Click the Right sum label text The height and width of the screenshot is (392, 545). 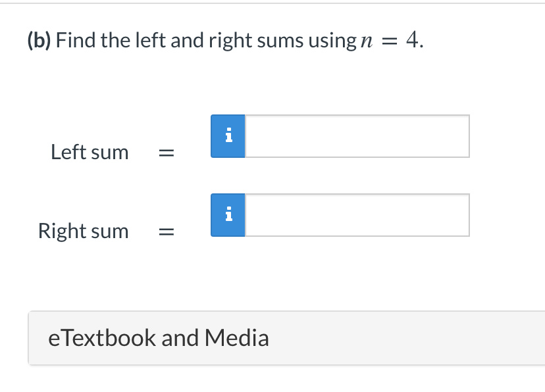click(x=83, y=231)
